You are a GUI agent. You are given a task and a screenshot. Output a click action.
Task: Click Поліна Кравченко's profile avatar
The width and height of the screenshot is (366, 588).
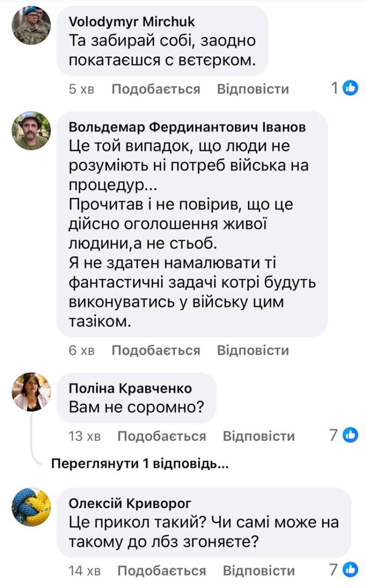pyautogui.click(x=31, y=392)
